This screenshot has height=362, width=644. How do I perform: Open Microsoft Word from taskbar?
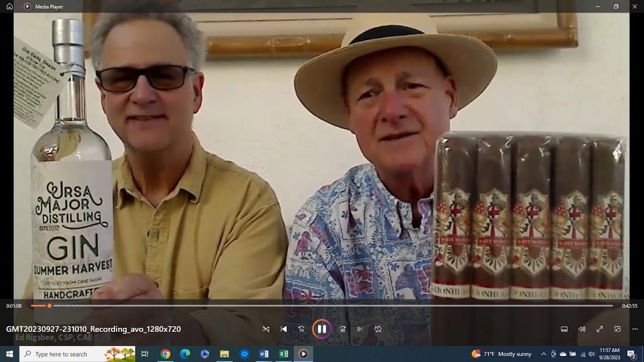(264, 354)
